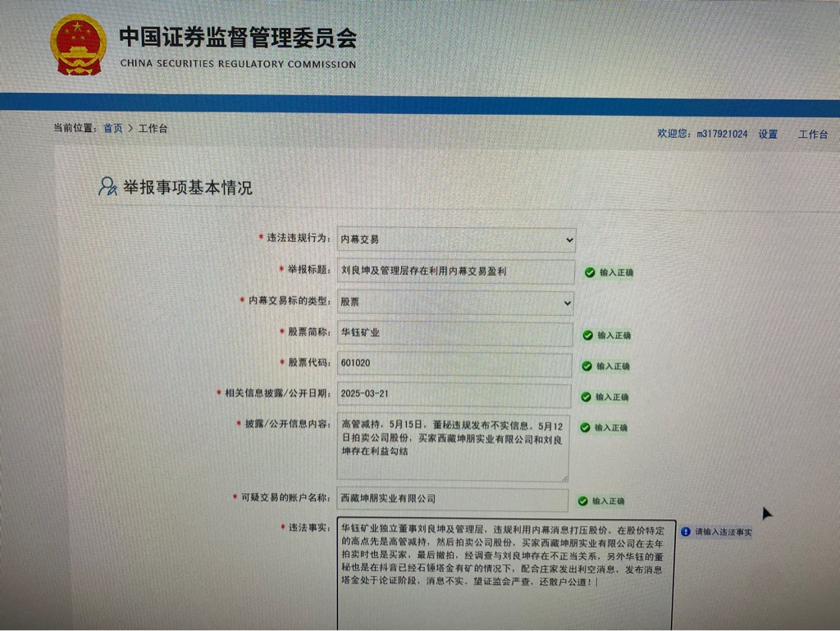Click inside the 违法事实 textarea
The width and height of the screenshot is (840, 631).
[x=506, y=574]
